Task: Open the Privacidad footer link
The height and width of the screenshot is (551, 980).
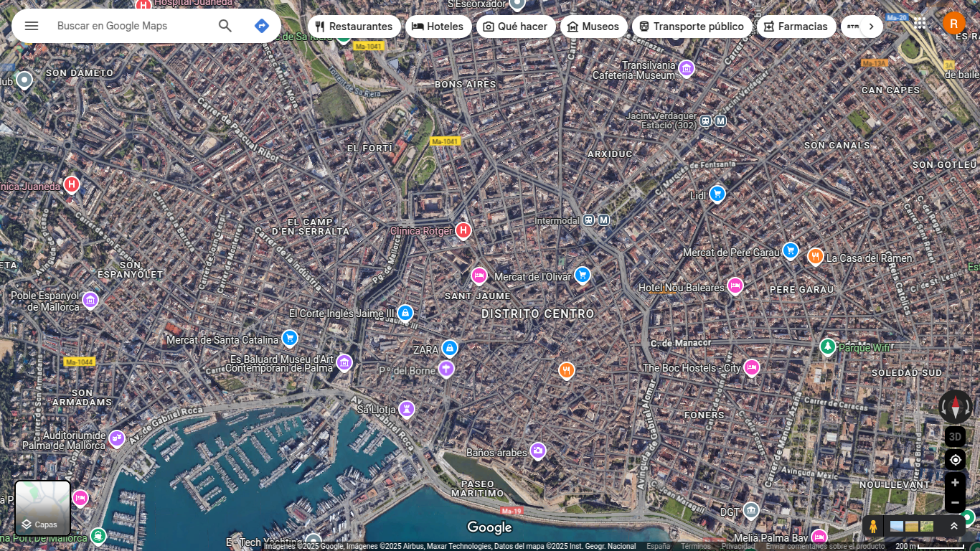Action: 738,546
